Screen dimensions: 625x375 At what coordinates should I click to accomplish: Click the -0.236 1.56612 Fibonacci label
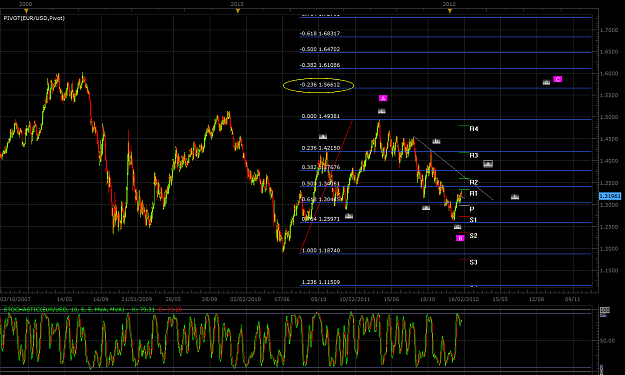point(320,84)
